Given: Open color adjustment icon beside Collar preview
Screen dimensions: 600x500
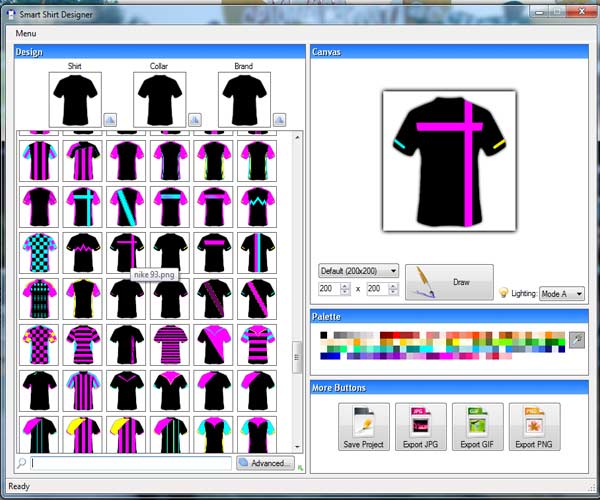Looking at the screenshot, I should tap(195, 120).
